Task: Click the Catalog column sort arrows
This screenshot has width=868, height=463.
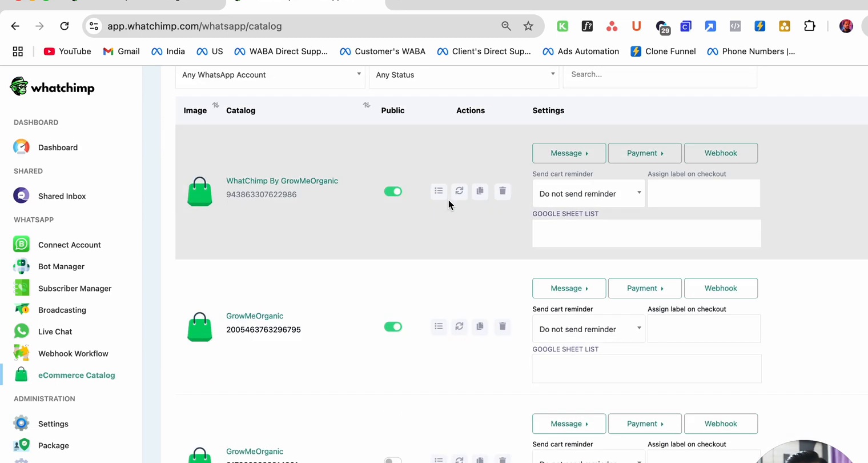Action: pos(367,105)
